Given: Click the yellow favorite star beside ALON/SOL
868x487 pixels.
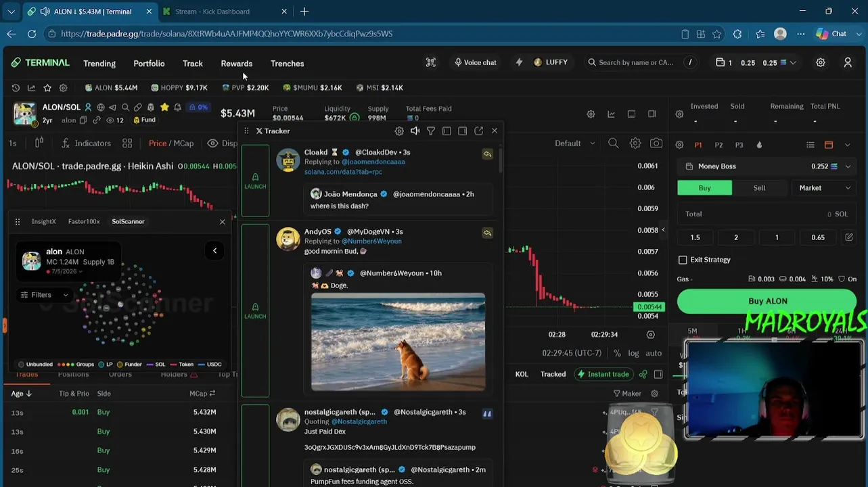Looking at the screenshot, I should [x=164, y=107].
